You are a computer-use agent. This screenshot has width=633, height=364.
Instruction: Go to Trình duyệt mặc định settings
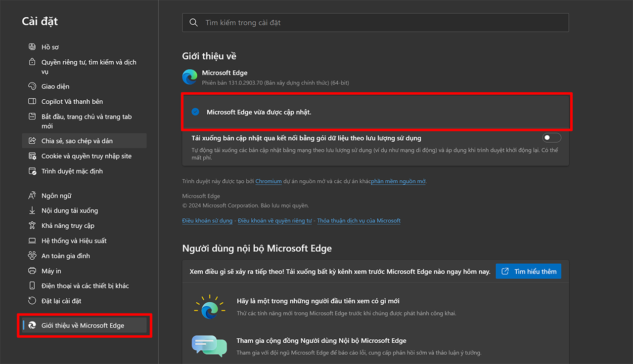tap(84, 171)
